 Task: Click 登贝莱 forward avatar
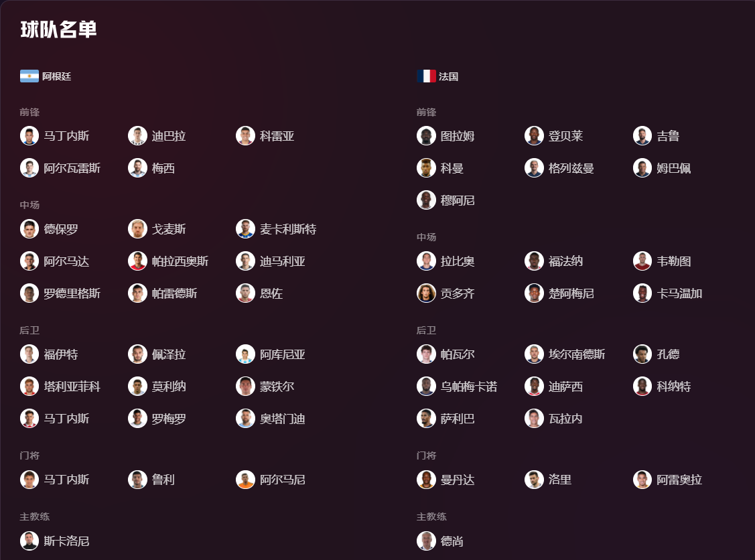coord(534,136)
